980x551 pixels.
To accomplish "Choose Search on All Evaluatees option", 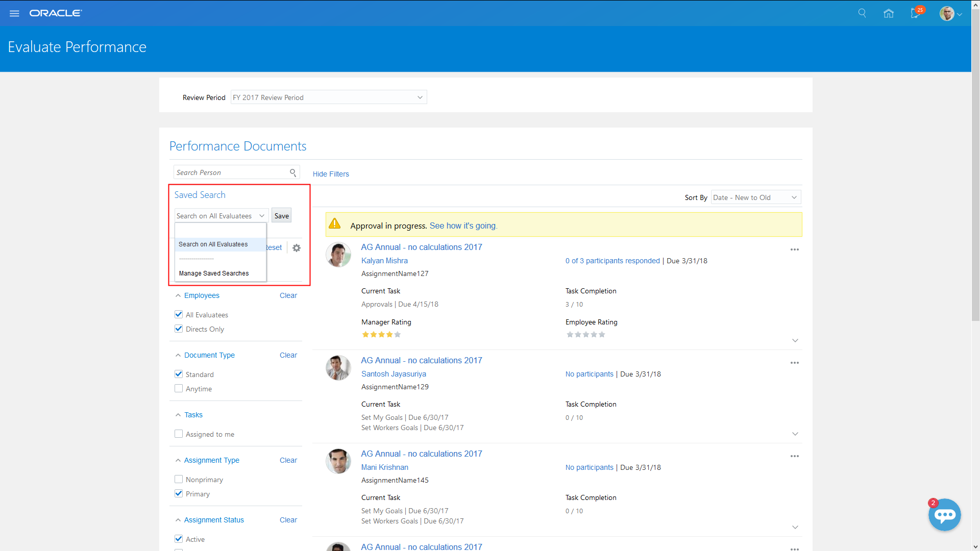I will [x=213, y=244].
